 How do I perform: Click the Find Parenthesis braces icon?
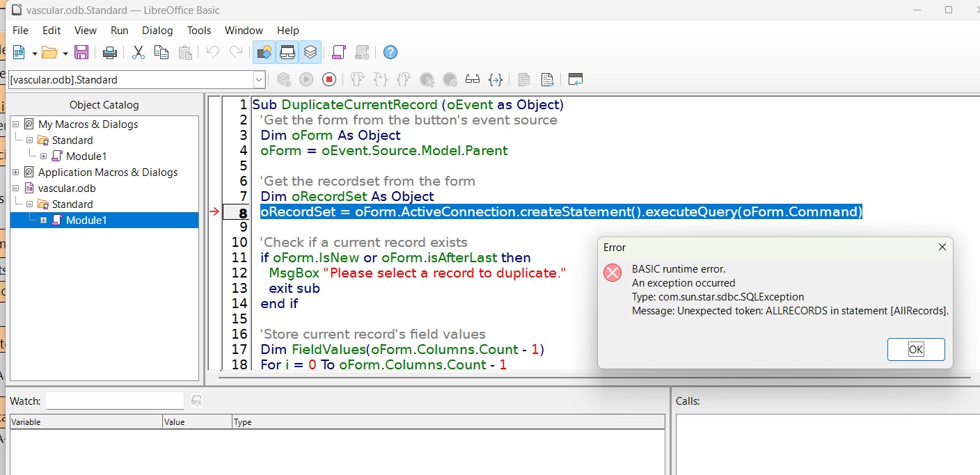[496, 79]
